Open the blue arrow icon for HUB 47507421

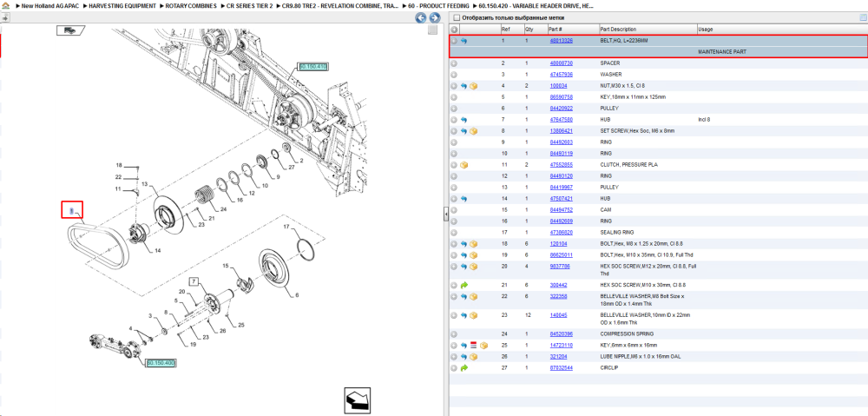(464, 198)
